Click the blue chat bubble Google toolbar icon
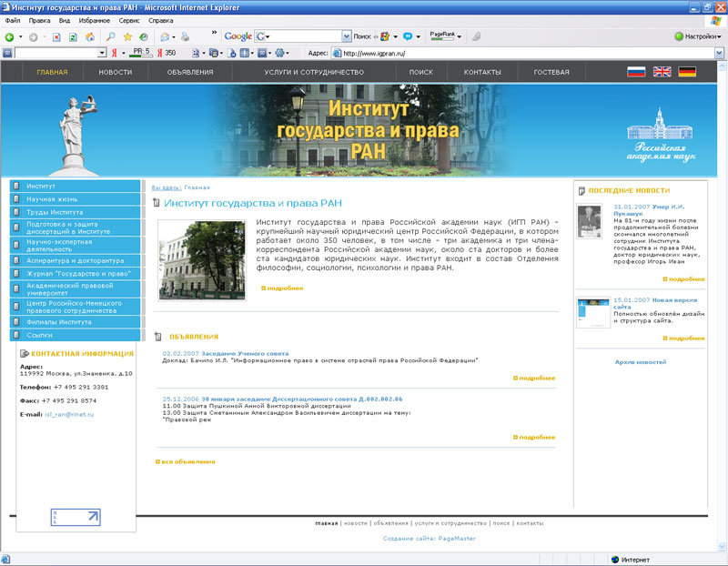 coord(407,36)
